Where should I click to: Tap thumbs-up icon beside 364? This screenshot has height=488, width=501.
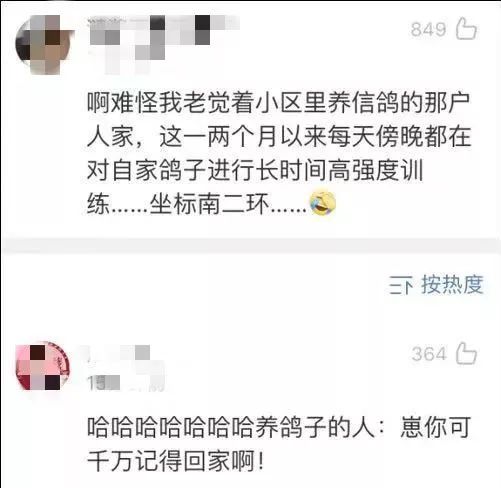click(x=466, y=353)
